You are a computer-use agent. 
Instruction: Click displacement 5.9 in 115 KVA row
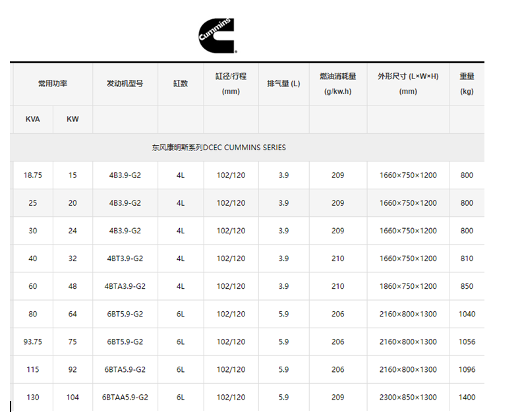tap(283, 369)
